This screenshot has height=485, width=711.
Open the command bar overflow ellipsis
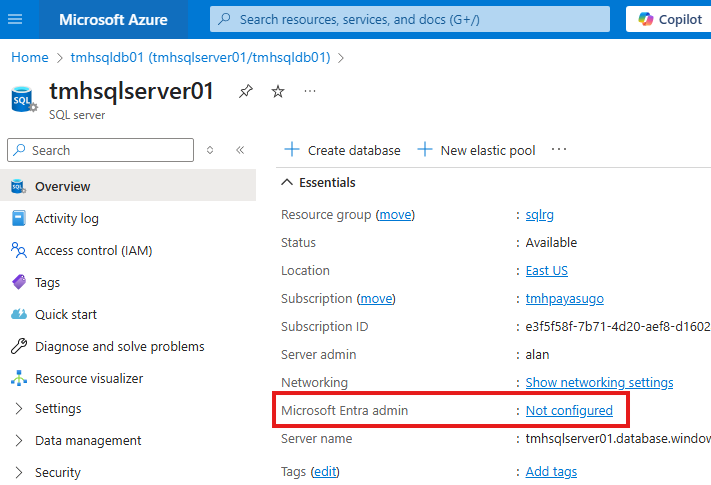[559, 150]
